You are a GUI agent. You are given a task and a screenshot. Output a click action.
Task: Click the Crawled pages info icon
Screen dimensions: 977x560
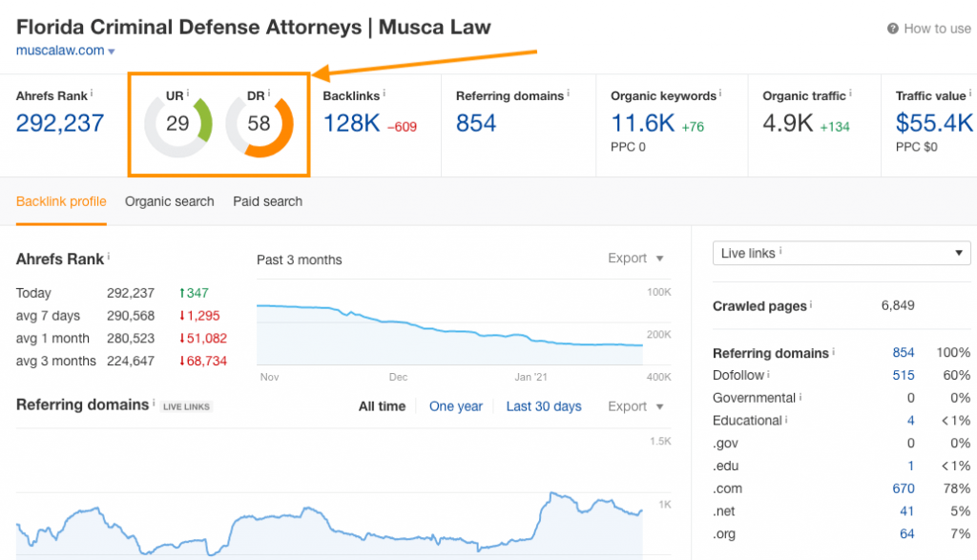[x=811, y=304]
